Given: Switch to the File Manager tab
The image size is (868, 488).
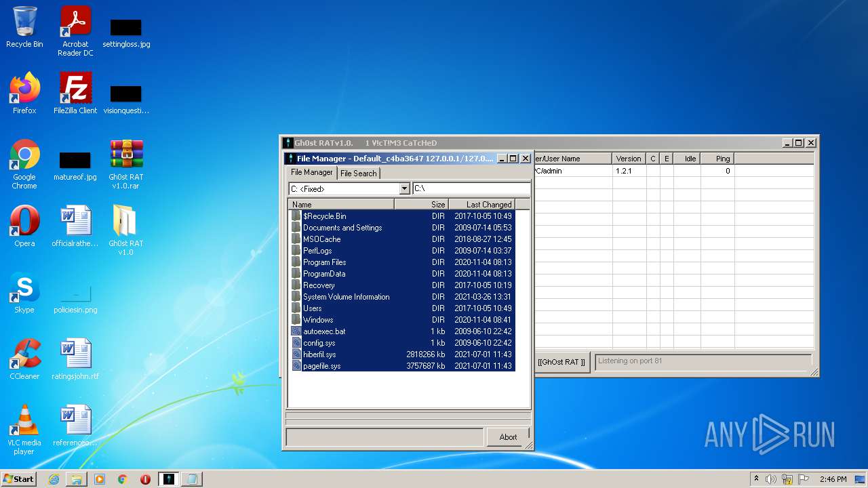Looking at the screenshot, I should [312, 173].
